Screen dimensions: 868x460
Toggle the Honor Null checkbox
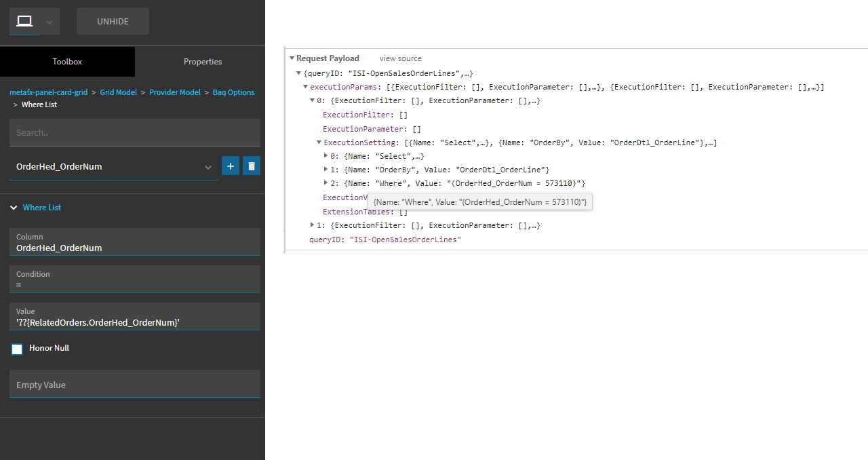[x=17, y=349]
